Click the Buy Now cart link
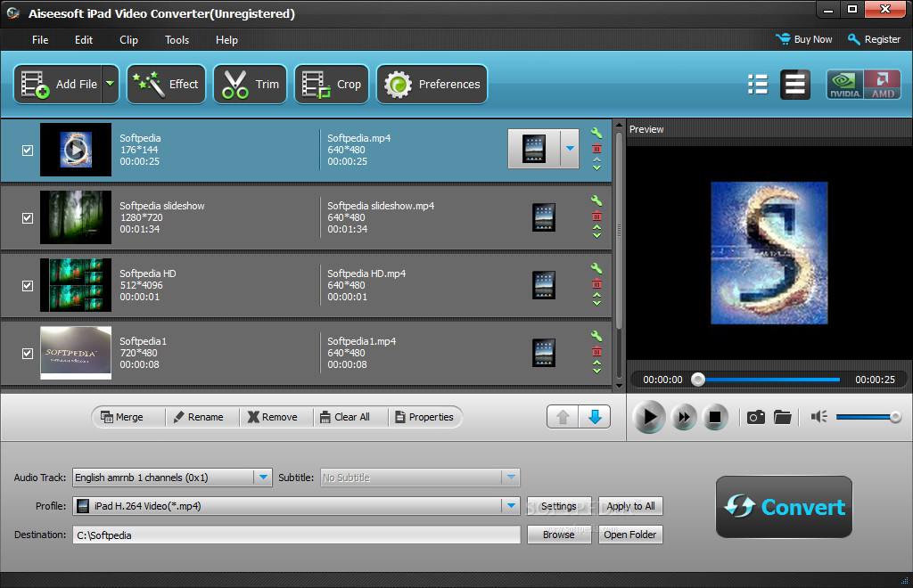Image resolution: width=913 pixels, height=588 pixels. tap(804, 39)
